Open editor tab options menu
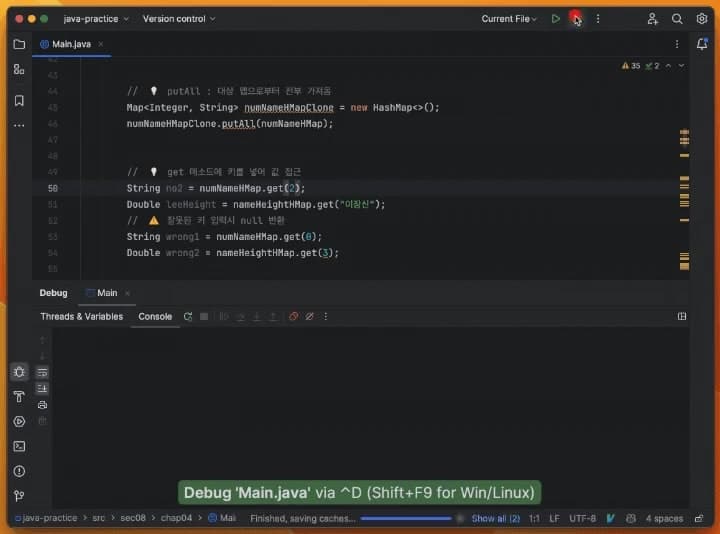720x534 pixels. click(x=677, y=44)
